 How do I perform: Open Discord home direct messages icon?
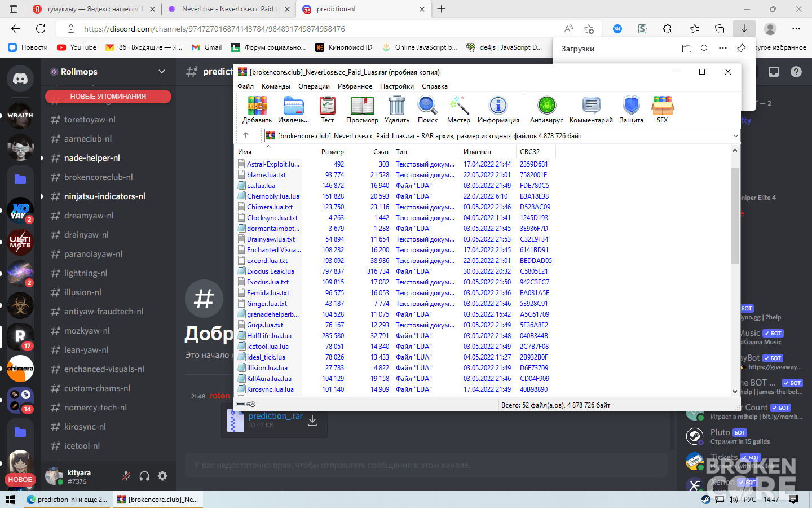pyautogui.click(x=20, y=78)
